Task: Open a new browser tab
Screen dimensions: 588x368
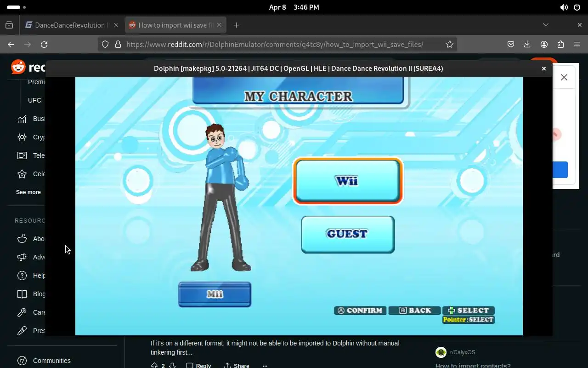Action: tap(236, 25)
